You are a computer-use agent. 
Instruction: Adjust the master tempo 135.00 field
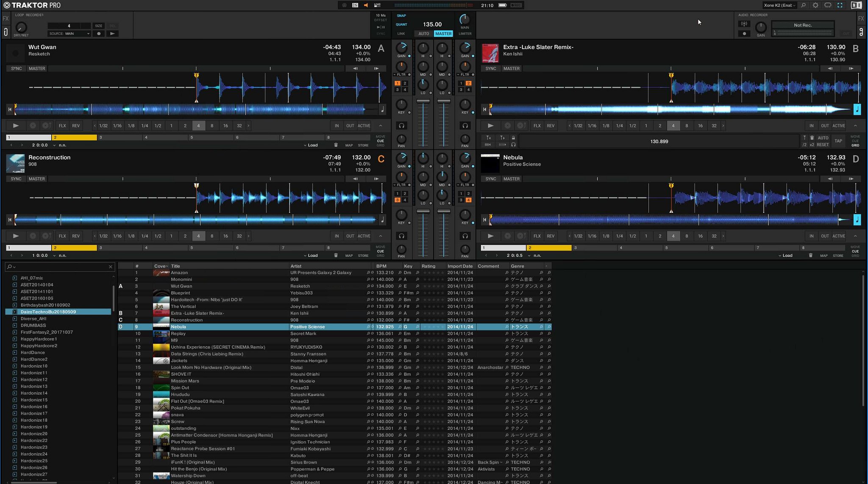coord(432,24)
